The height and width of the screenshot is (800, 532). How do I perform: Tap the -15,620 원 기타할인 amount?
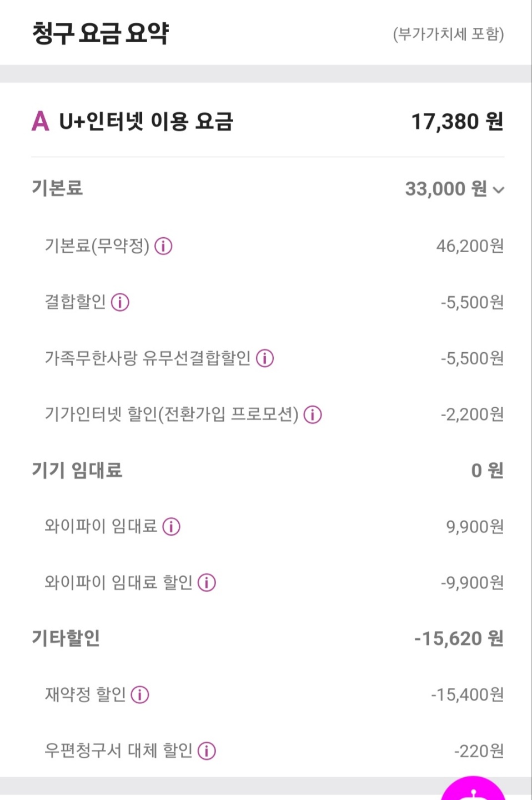(458, 638)
